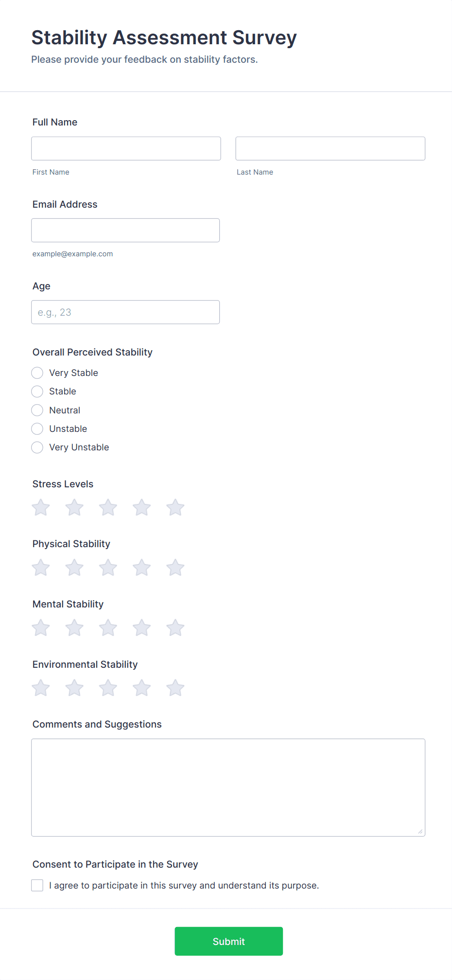
Task: Focus the First Name text field
Action: pos(126,148)
